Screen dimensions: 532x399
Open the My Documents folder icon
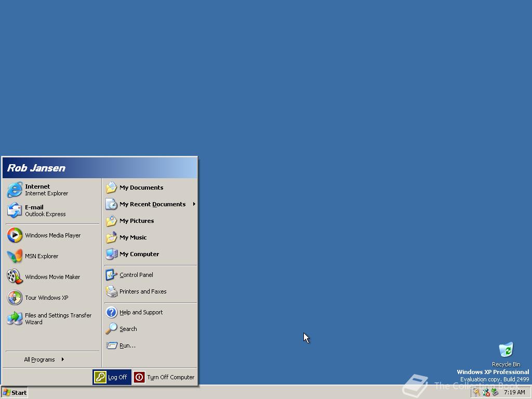[111, 188]
